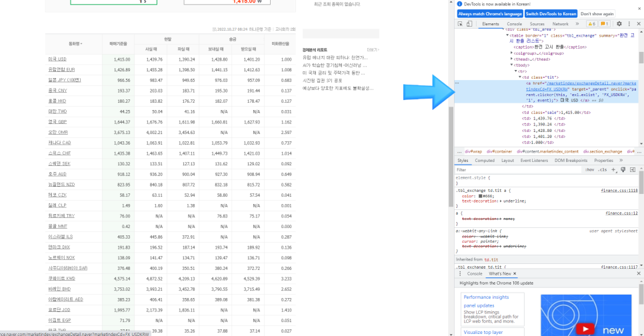Open the 일본 JPY (100엔) link

pos(65,80)
